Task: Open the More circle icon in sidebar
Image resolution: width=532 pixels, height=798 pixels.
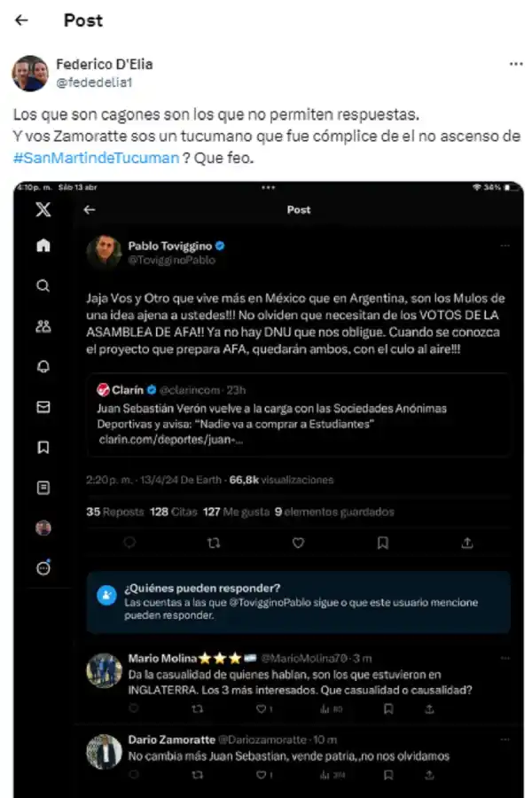Action: [43, 568]
